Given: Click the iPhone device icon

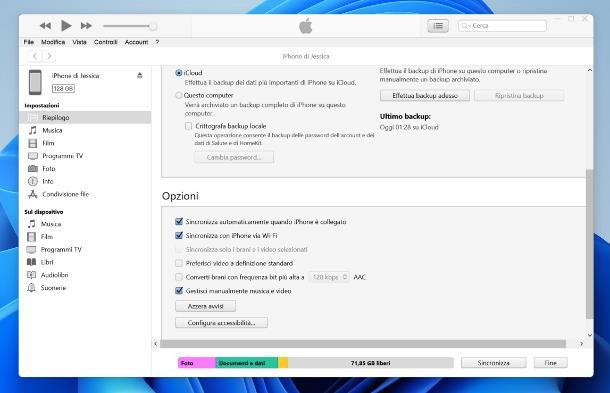Looking at the screenshot, I should [35, 82].
